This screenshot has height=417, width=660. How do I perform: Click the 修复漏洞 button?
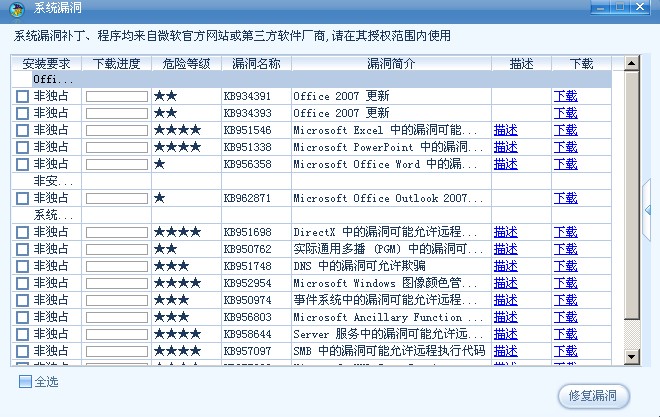593,396
